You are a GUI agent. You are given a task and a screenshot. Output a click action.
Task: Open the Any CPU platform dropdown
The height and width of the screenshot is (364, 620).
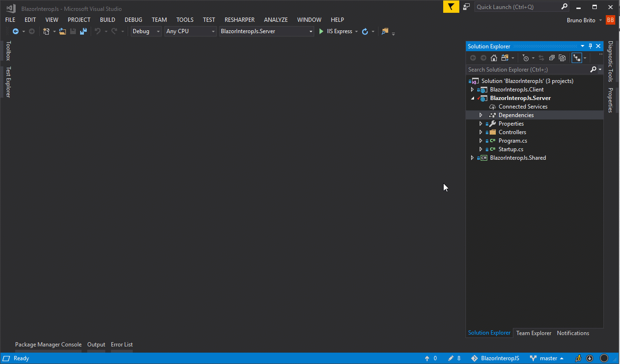coord(190,31)
